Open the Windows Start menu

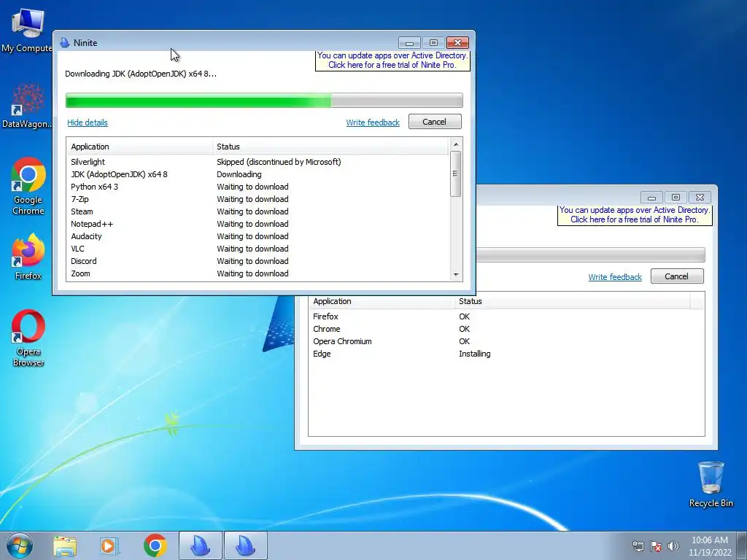point(20,545)
